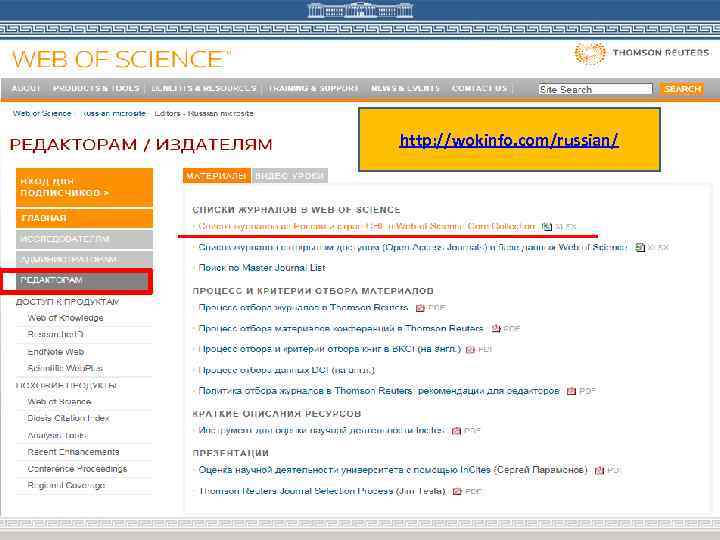Open Scientific WebPlus sidebar link
This screenshot has height=540, width=720.
pyautogui.click(x=65, y=368)
